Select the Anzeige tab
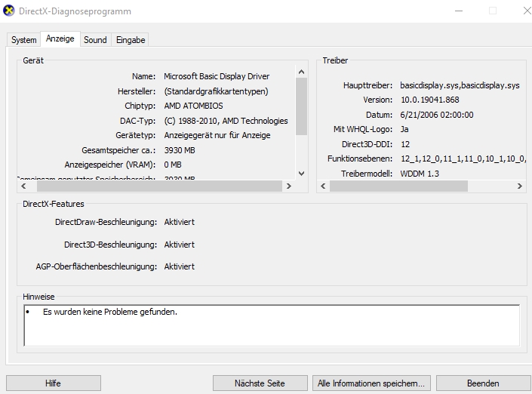Screen dimensions: 532x394 60,38
